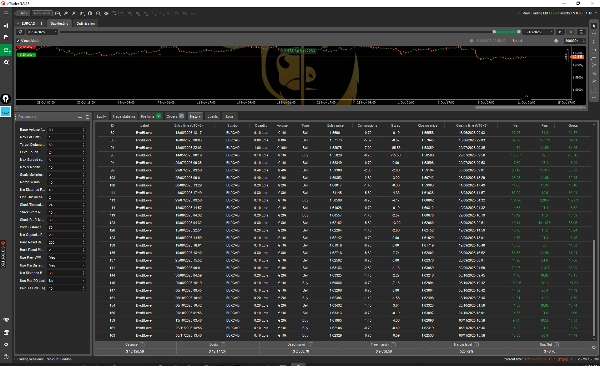Open the Log results tab
This screenshot has width=600, height=366.
[x=229, y=116]
